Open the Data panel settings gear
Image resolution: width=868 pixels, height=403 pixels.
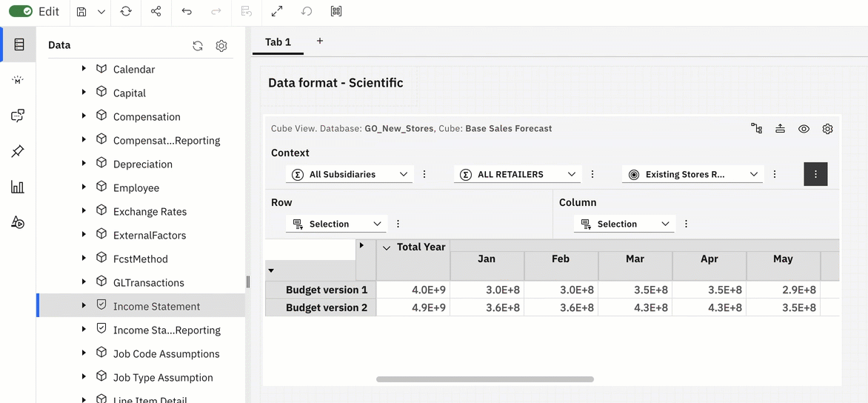[x=221, y=46]
